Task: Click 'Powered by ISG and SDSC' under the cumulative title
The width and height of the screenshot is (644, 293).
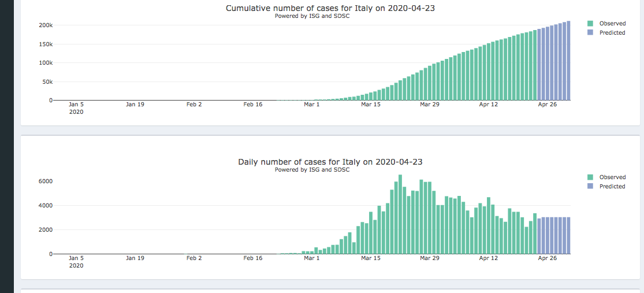Action: tap(312, 16)
